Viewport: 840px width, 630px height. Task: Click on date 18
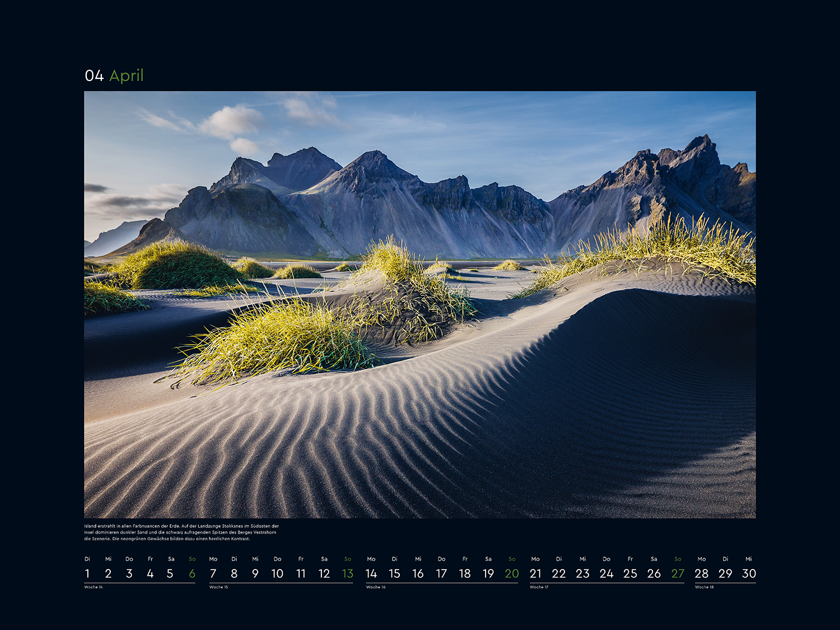point(465,573)
